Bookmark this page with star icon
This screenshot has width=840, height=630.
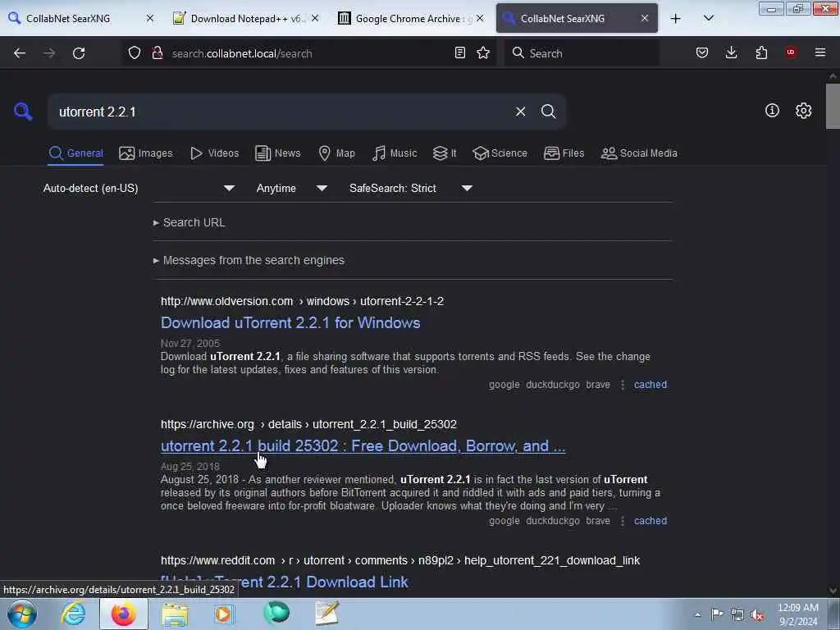pos(483,53)
